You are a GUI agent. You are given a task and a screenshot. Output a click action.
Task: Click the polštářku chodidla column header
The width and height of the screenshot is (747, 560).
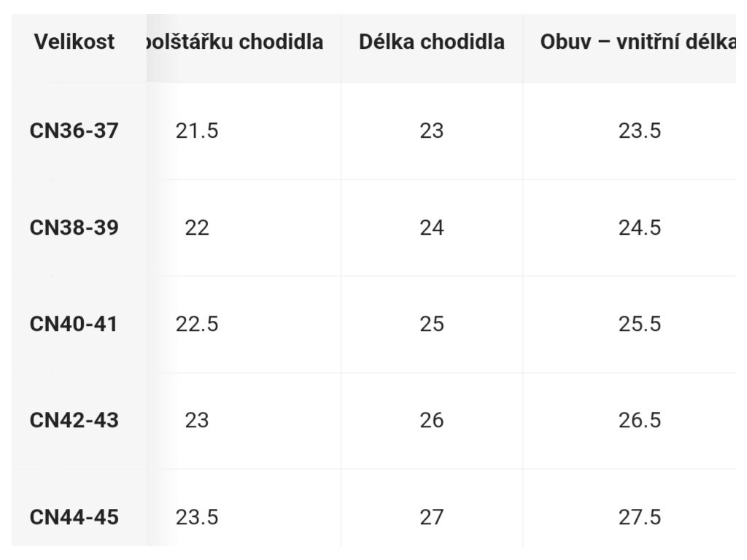click(x=235, y=42)
